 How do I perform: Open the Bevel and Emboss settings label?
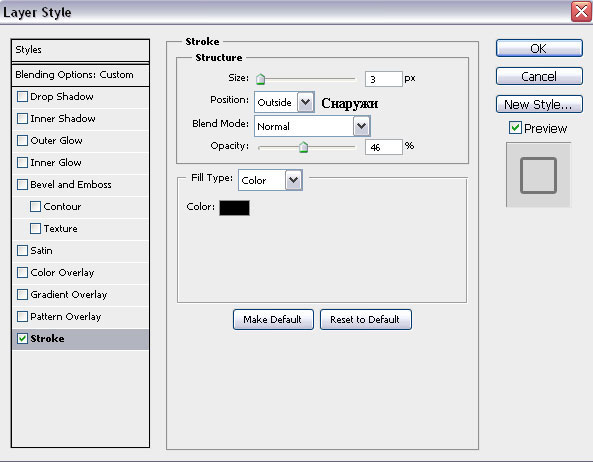[x=71, y=184]
